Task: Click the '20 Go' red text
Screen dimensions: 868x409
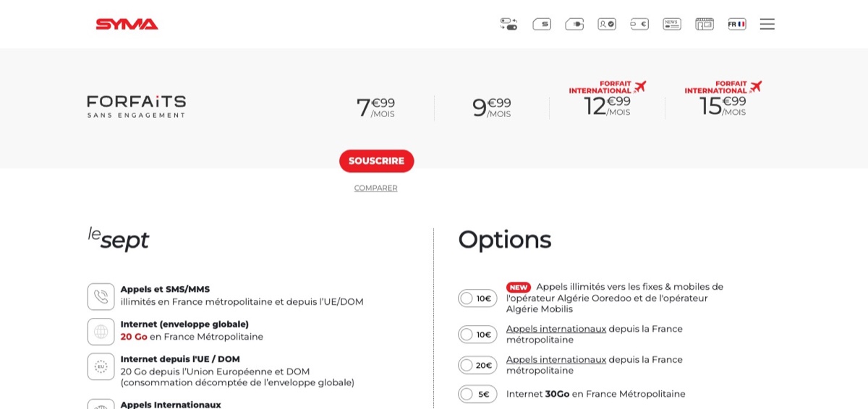Action: tap(134, 337)
